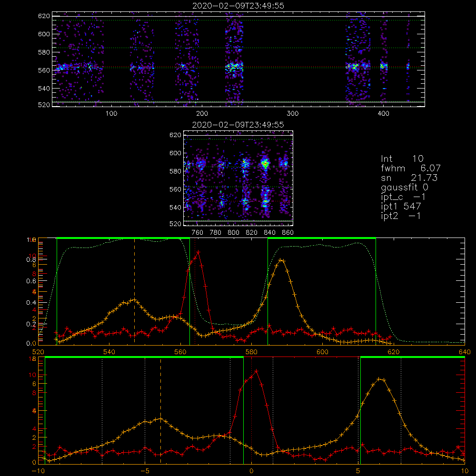Click x-axis label 800 under the middle image
476x476 pixels.
[233, 233]
